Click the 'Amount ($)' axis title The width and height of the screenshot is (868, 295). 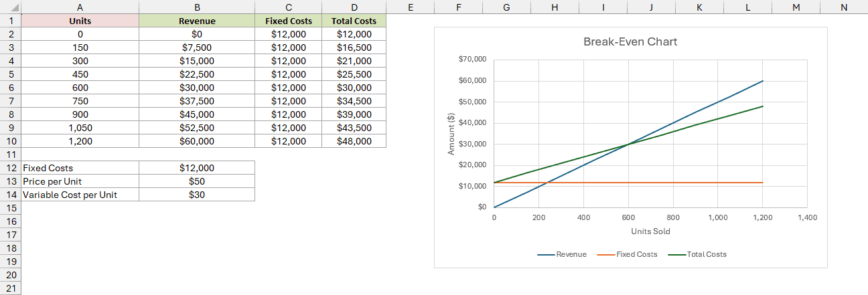pos(451,132)
